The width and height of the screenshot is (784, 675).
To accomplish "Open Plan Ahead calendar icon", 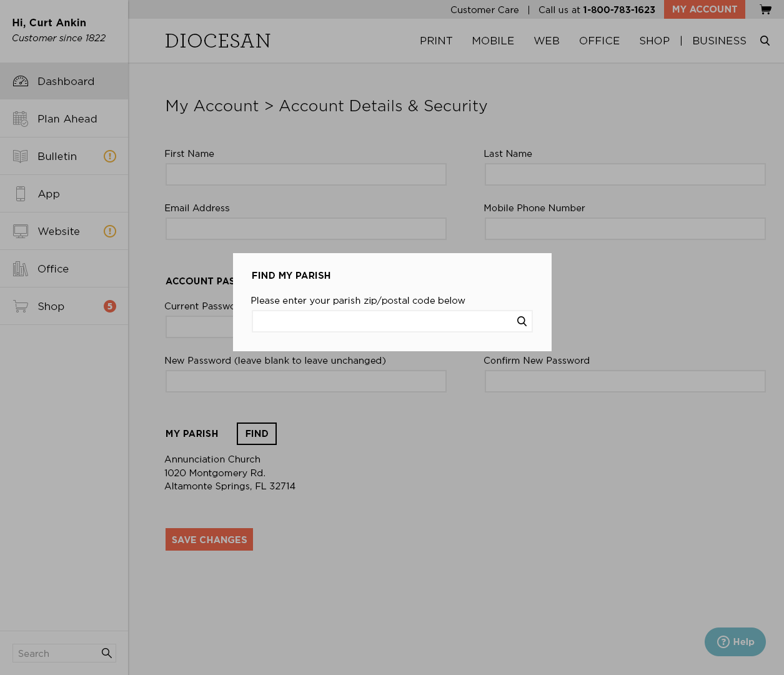I will pyautogui.click(x=21, y=119).
